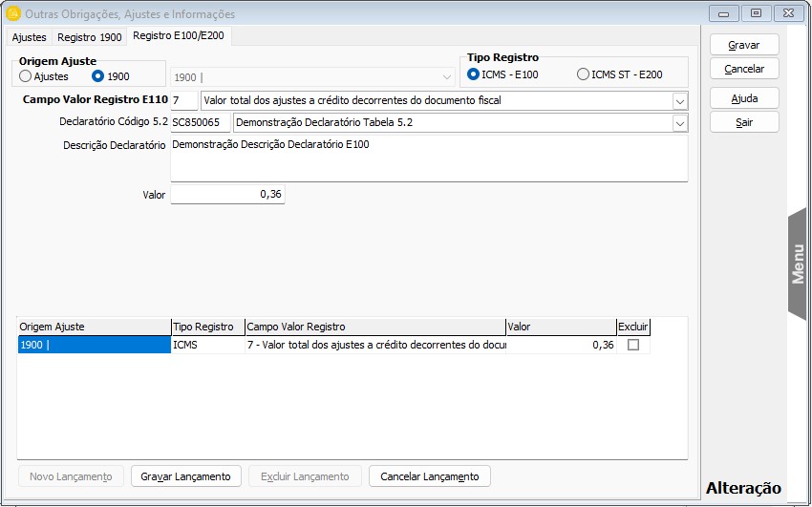
Task: Choose the ICMS ST - E200 radio option
Action: tap(583, 74)
